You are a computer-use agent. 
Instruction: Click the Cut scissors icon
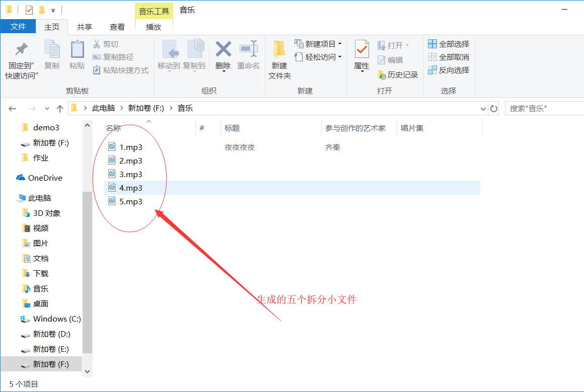pyautogui.click(x=97, y=44)
